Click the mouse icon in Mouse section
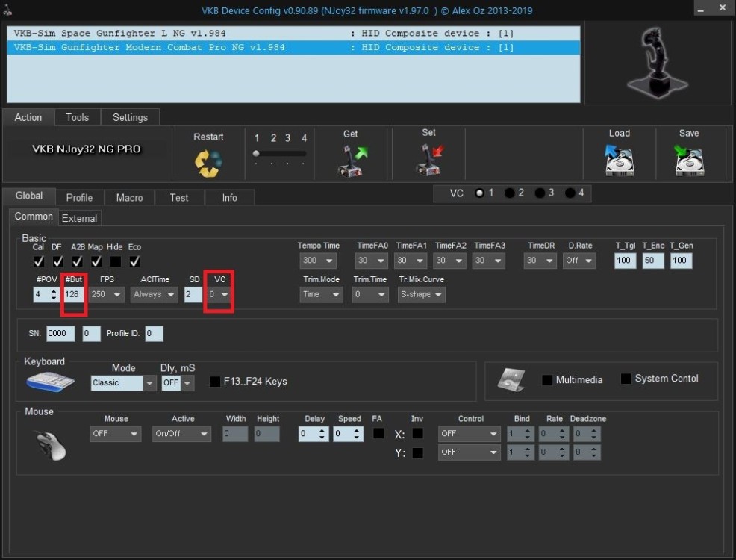Viewport: 736px width, 560px height. pos(51,444)
